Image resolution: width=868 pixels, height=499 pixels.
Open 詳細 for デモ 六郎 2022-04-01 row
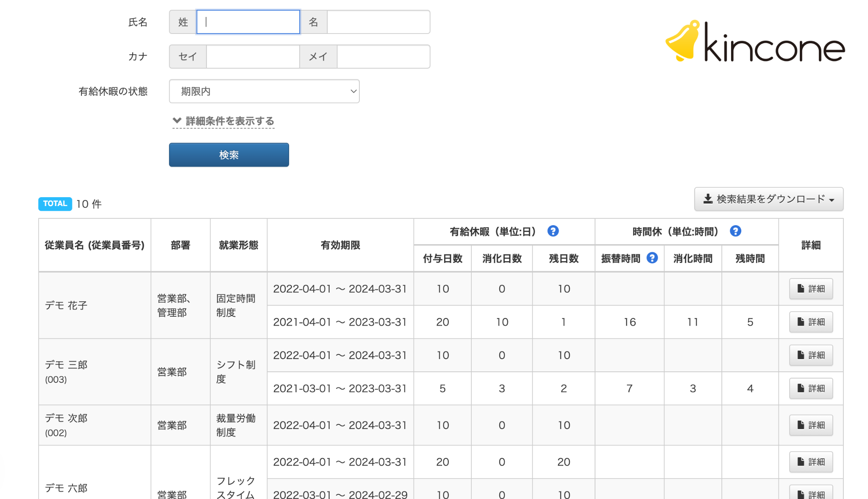(x=810, y=462)
